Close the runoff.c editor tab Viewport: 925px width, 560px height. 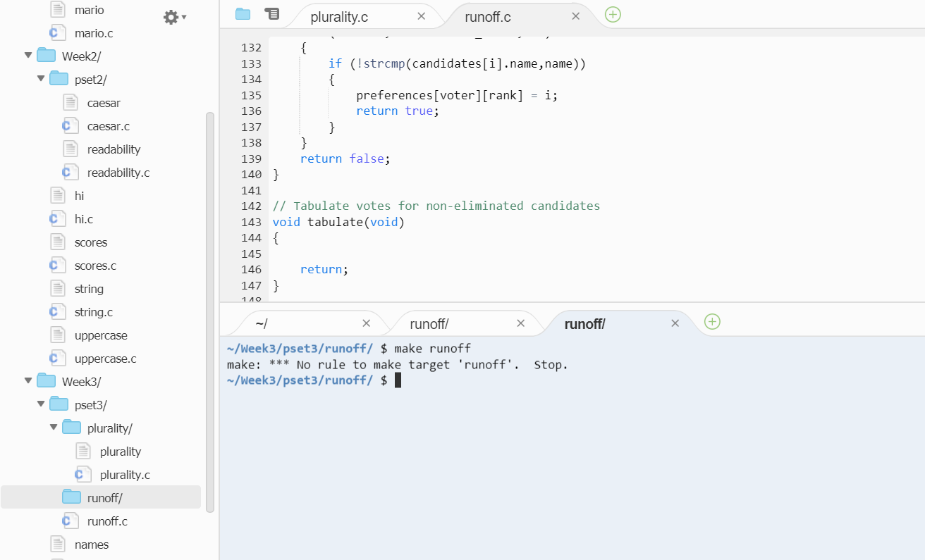point(575,16)
